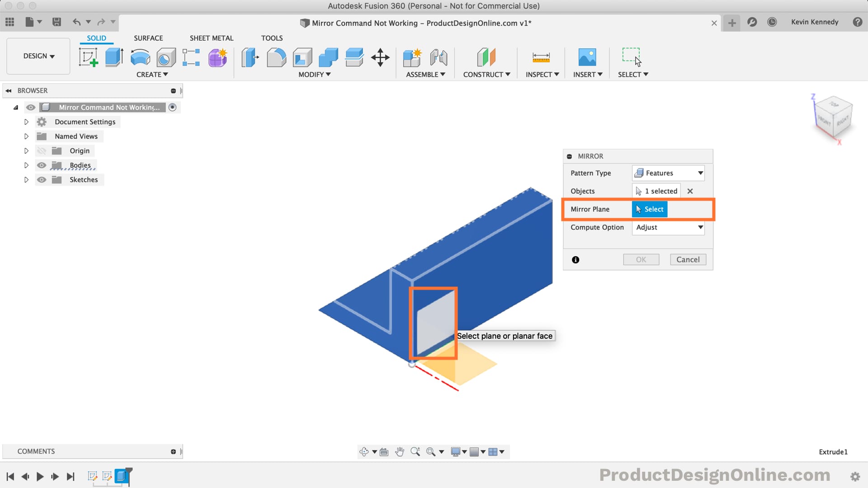
Task: Toggle visibility of the Bodies folder
Action: click(x=41, y=165)
